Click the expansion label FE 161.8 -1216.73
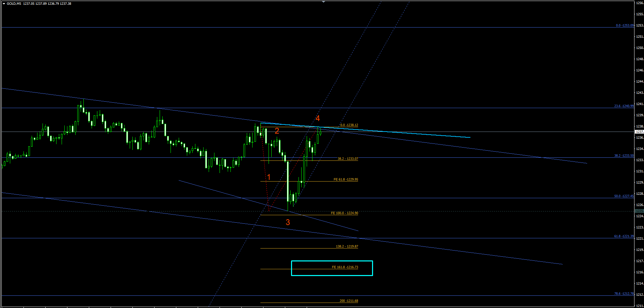 pyautogui.click(x=345, y=267)
